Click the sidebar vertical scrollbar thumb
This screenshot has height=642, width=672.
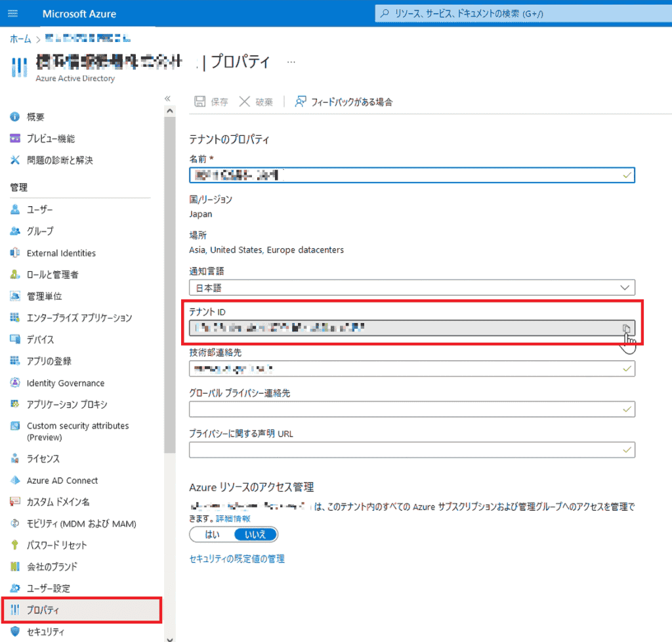click(x=170, y=285)
